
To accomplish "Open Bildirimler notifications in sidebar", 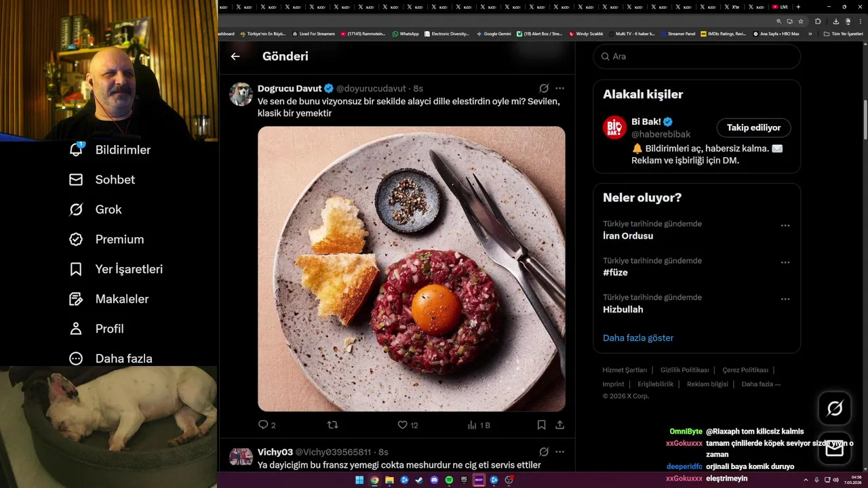I will tap(110, 150).
